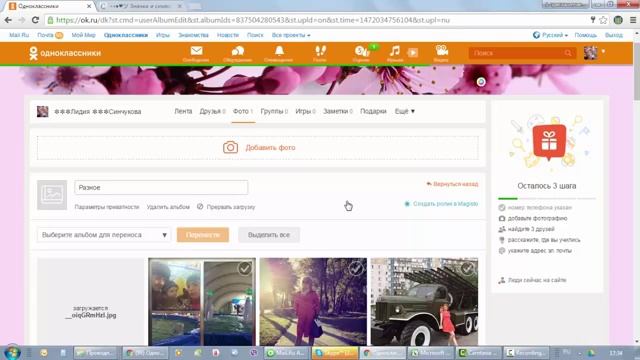
Task: Click cover change circle icon on banner
Action: click(x=481, y=82)
